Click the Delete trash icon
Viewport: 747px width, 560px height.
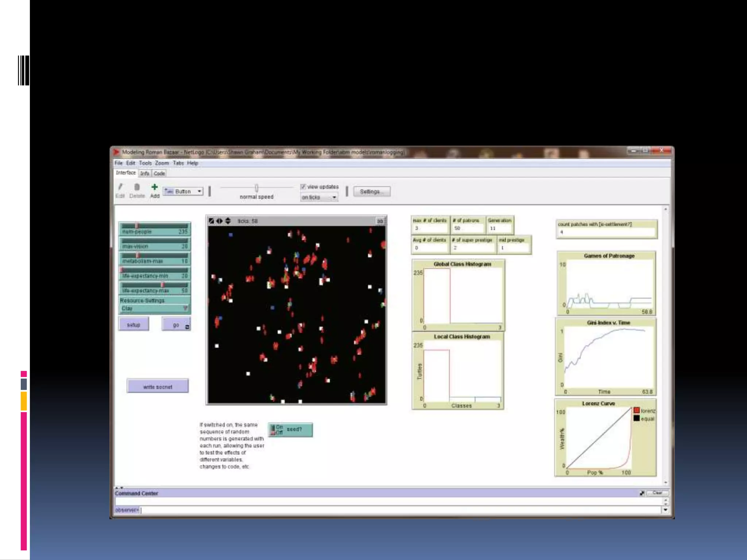[x=137, y=187]
